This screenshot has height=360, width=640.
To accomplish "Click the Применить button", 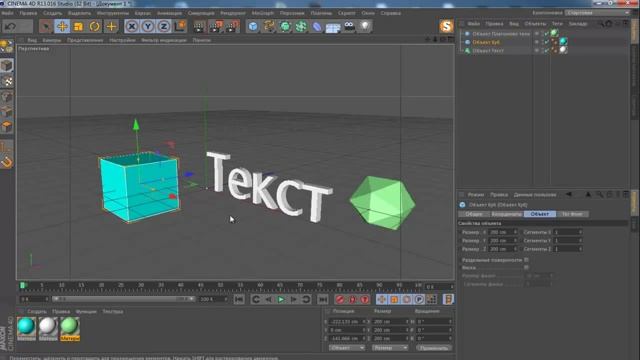I will coord(433,348).
